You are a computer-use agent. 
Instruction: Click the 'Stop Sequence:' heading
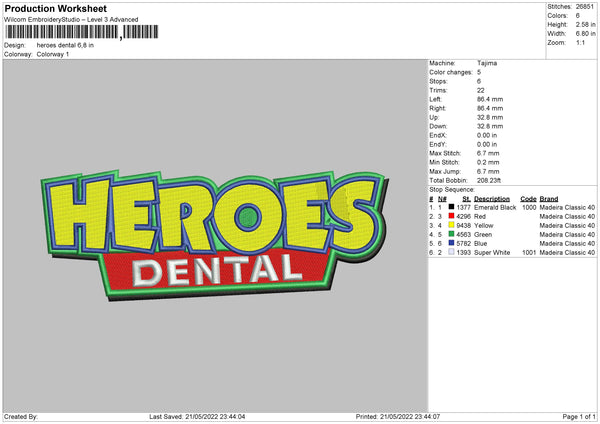tap(452, 190)
